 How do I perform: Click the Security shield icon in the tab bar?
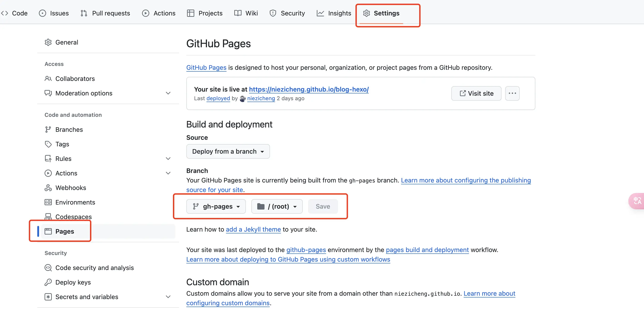click(x=273, y=13)
